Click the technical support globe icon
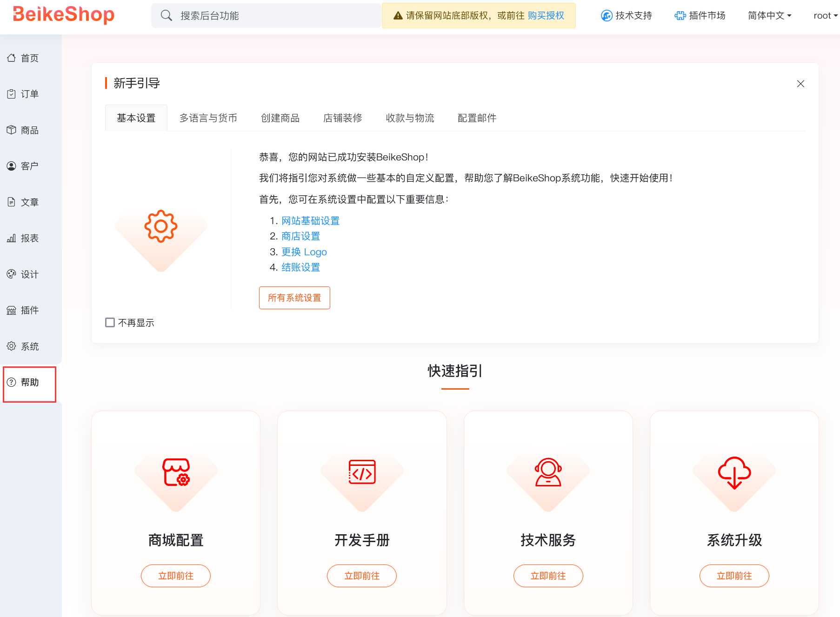Image resolution: width=840 pixels, height=617 pixels. point(607,15)
